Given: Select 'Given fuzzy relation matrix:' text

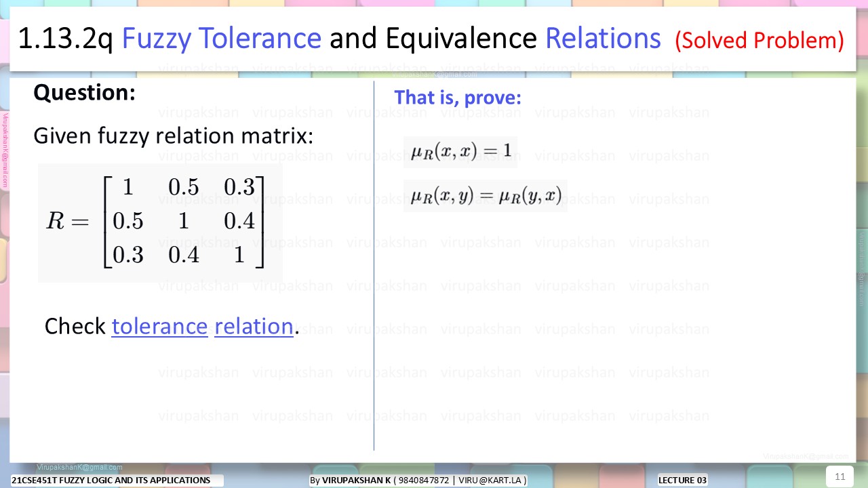Looking at the screenshot, I should (174, 137).
